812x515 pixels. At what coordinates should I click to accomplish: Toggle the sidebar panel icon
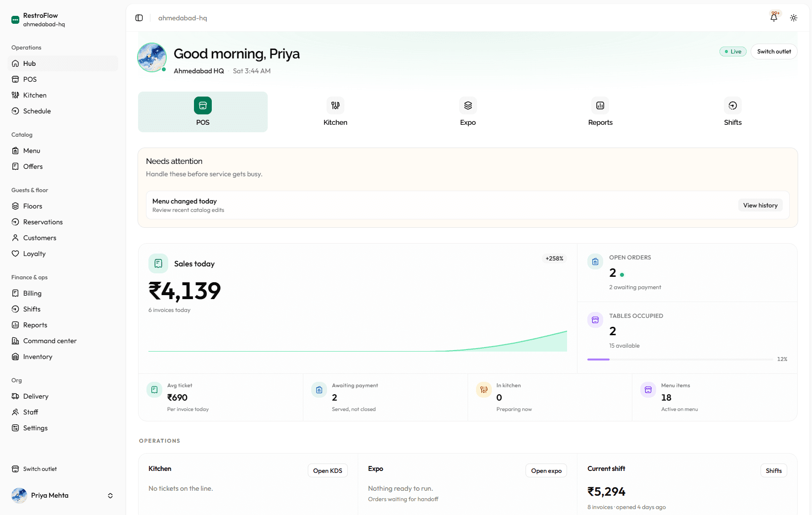[x=139, y=18]
